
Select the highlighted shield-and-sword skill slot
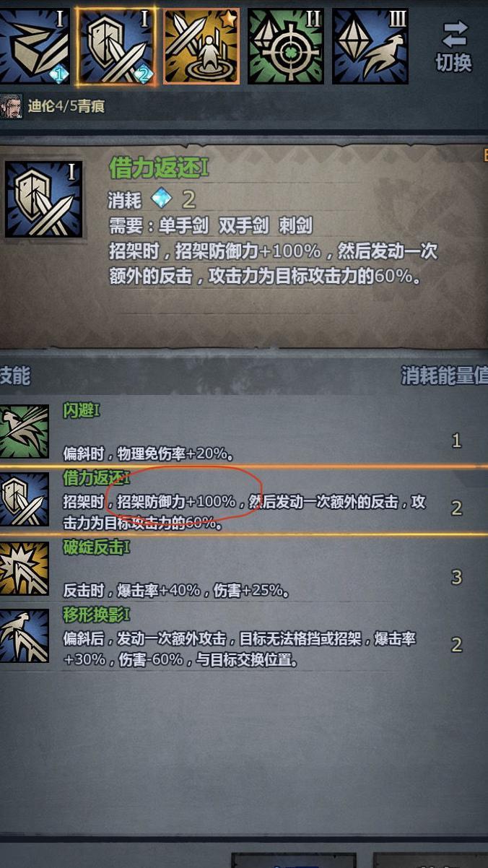click(116, 45)
